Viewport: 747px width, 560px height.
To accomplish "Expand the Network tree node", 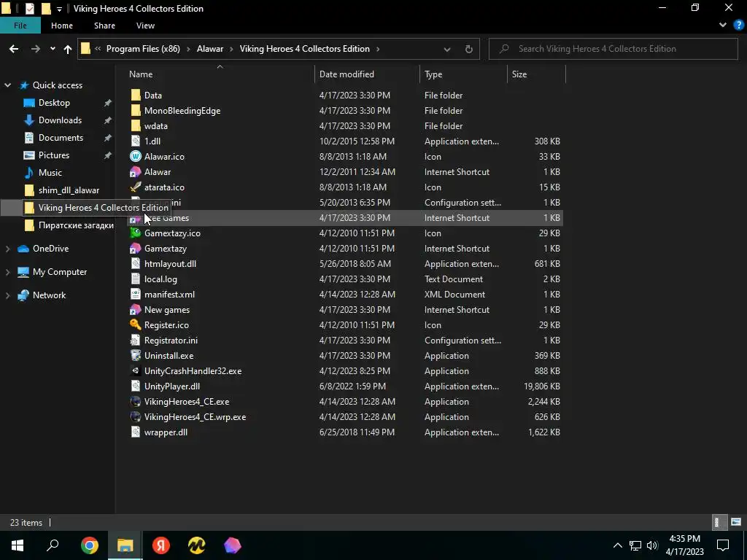I will tap(7, 295).
